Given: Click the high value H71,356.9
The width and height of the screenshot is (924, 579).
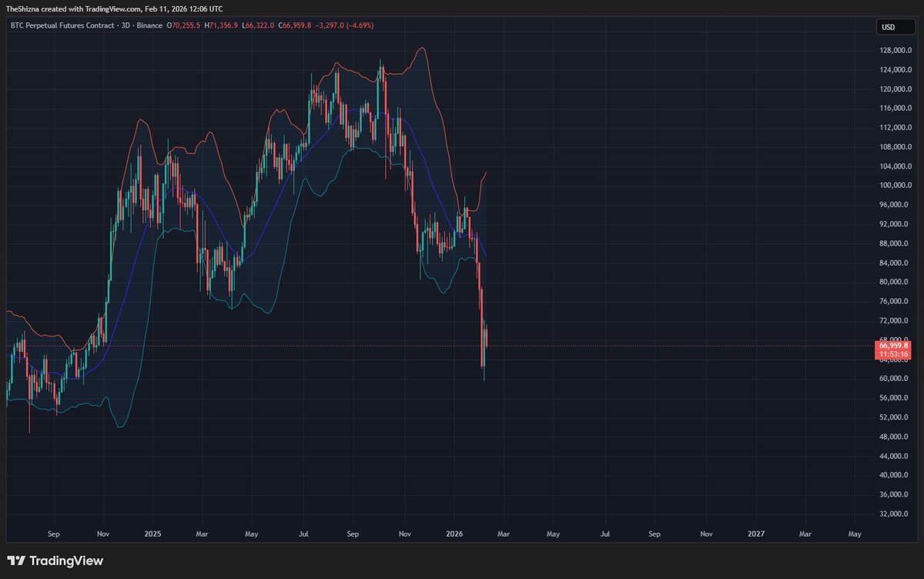Looking at the screenshot, I should [221, 25].
